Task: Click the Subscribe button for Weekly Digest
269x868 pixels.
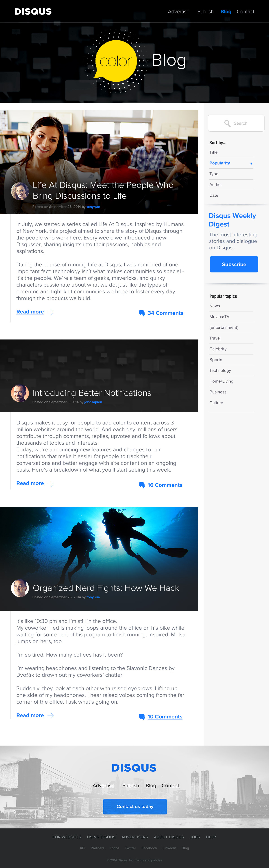Action: click(x=234, y=265)
